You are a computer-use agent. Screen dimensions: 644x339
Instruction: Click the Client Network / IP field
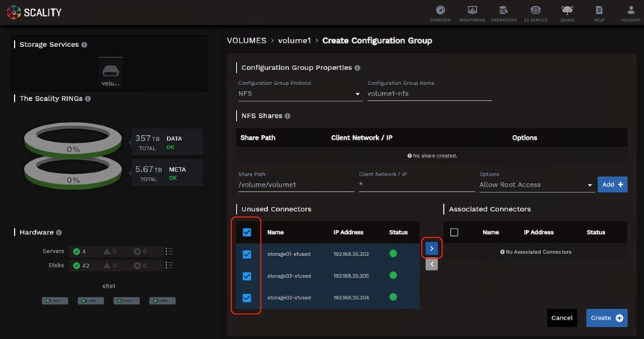pos(416,185)
